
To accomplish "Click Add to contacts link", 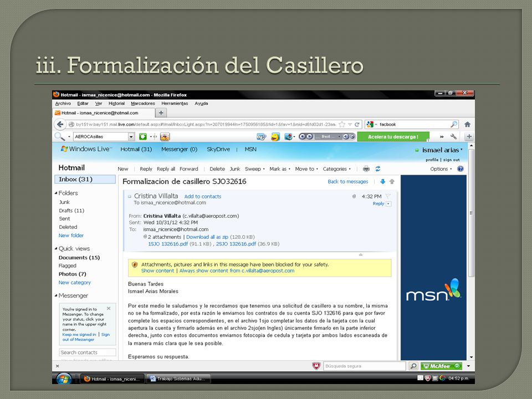I will tap(203, 196).
